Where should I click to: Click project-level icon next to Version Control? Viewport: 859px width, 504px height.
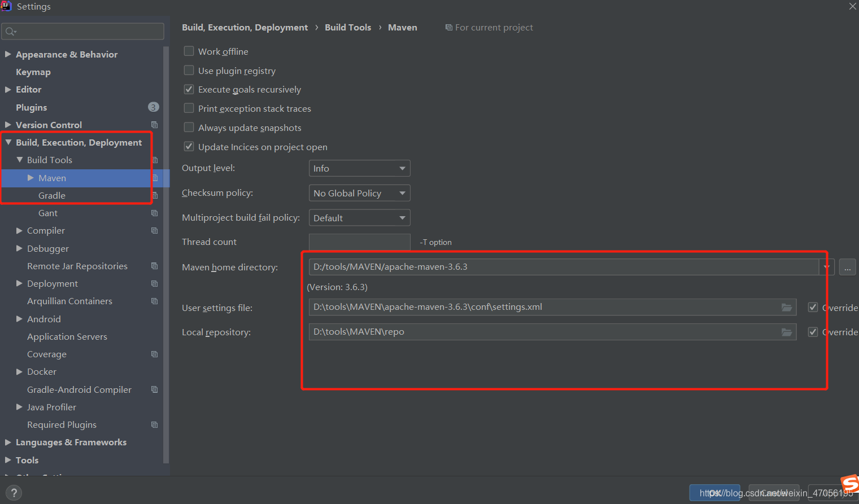(x=154, y=125)
